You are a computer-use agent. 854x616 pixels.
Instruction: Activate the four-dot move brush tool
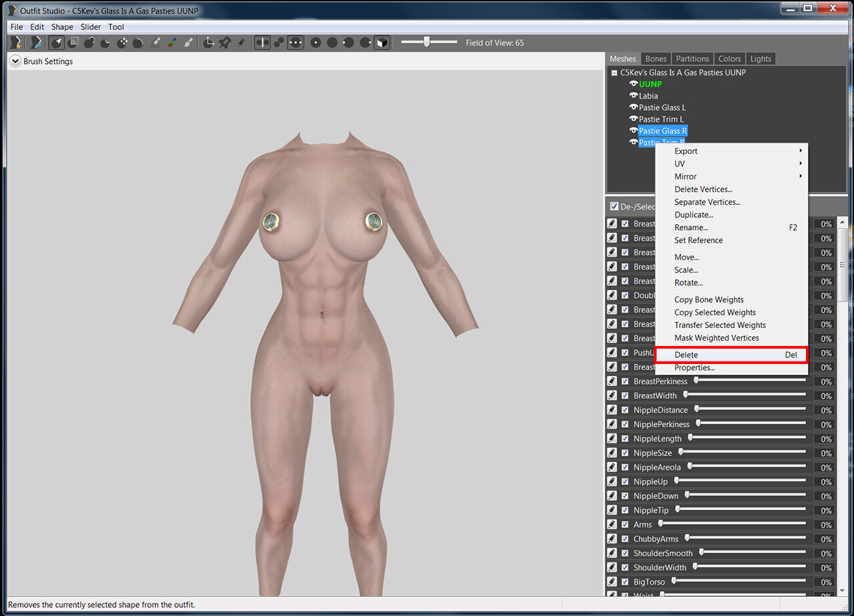pyautogui.click(x=122, y=43)
